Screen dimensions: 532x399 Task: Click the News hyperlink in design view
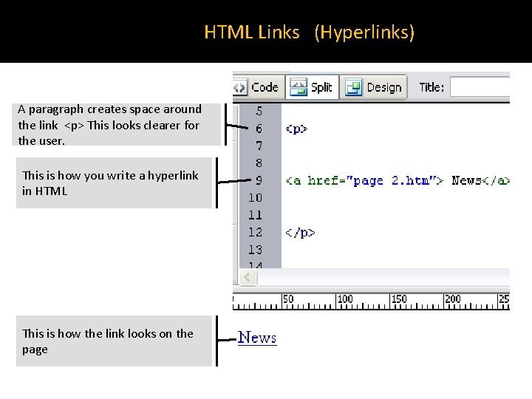pos(257,338)
